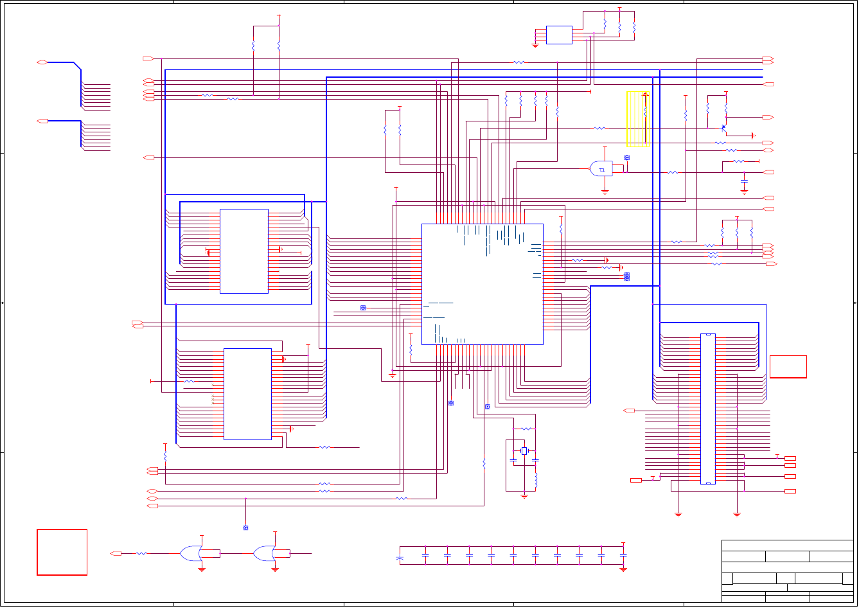Select the large square central IC symbol

pos(482,284)
